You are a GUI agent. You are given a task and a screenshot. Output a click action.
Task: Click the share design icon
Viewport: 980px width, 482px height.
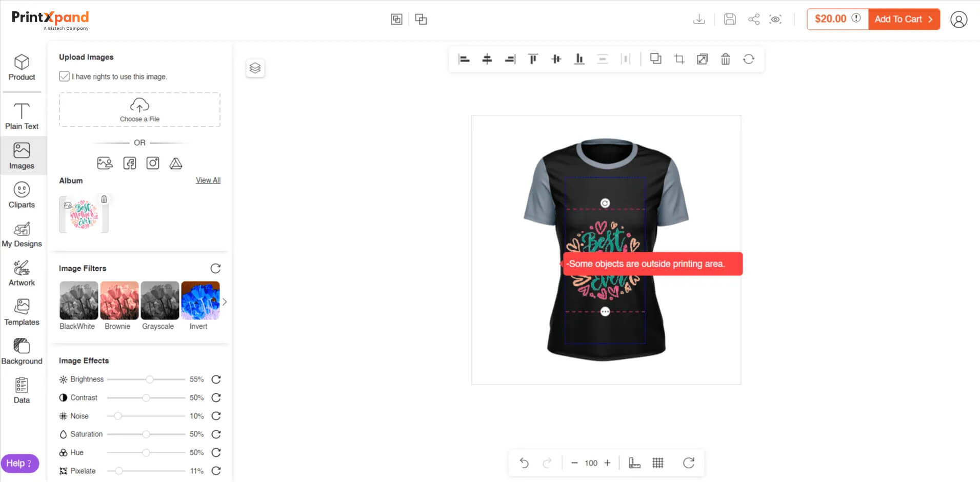[753, 19]
